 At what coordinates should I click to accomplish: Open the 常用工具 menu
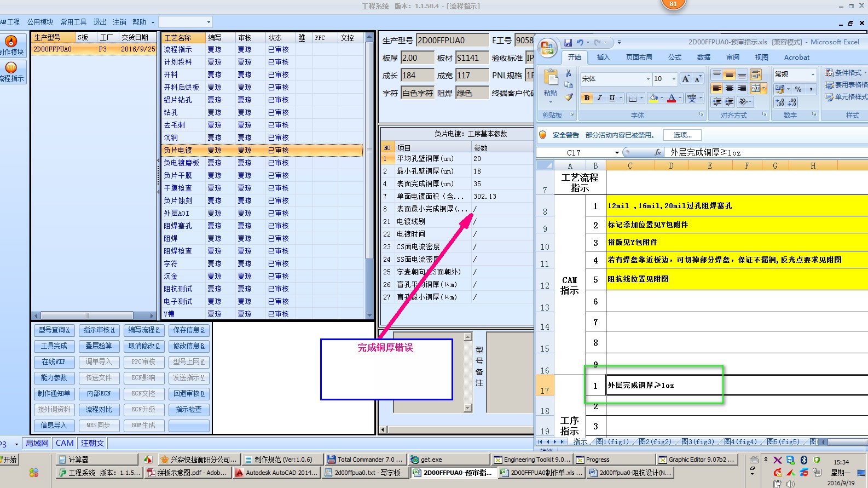[x=73, y=22]
